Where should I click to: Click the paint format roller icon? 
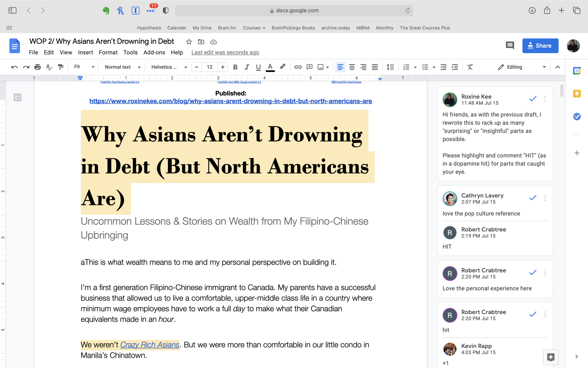coord(60,67)
